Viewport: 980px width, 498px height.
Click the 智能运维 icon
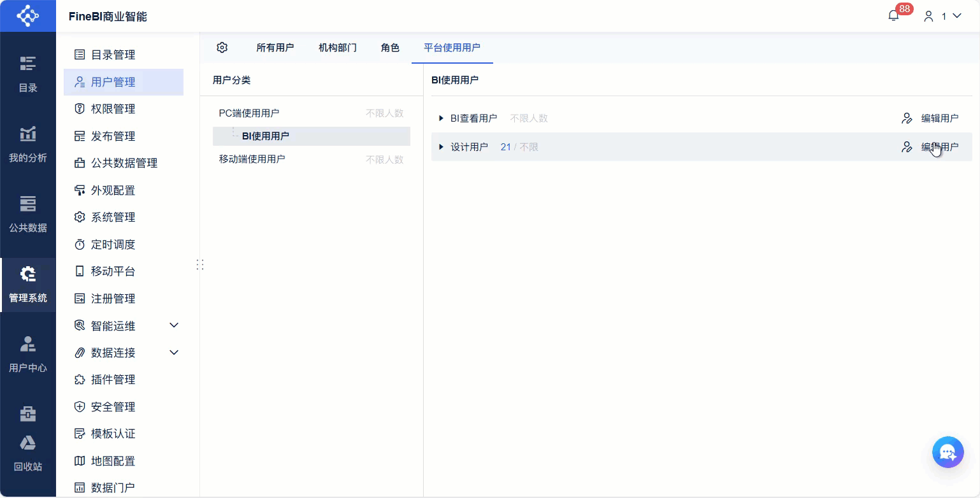[80, 325]
